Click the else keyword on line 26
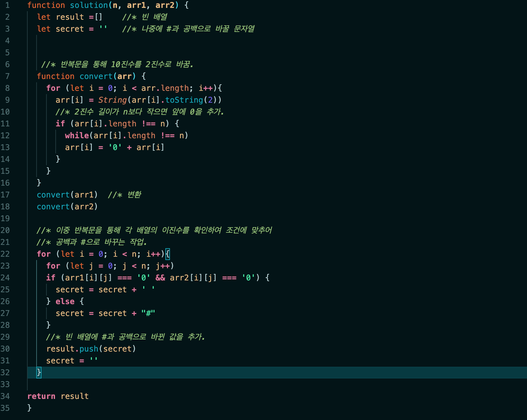Screen dimensions: 527x420 pos(65,302)
